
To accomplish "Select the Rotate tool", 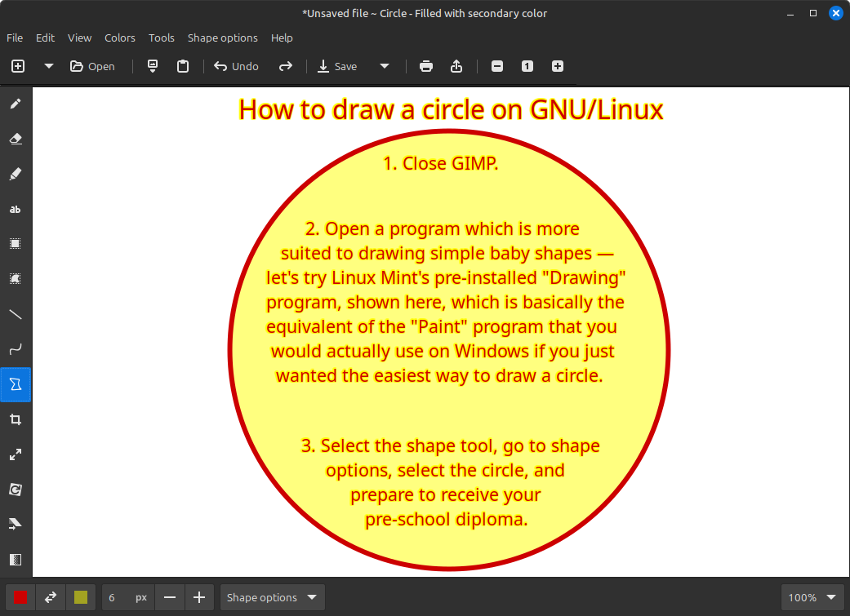I will (x=16, y=490).
